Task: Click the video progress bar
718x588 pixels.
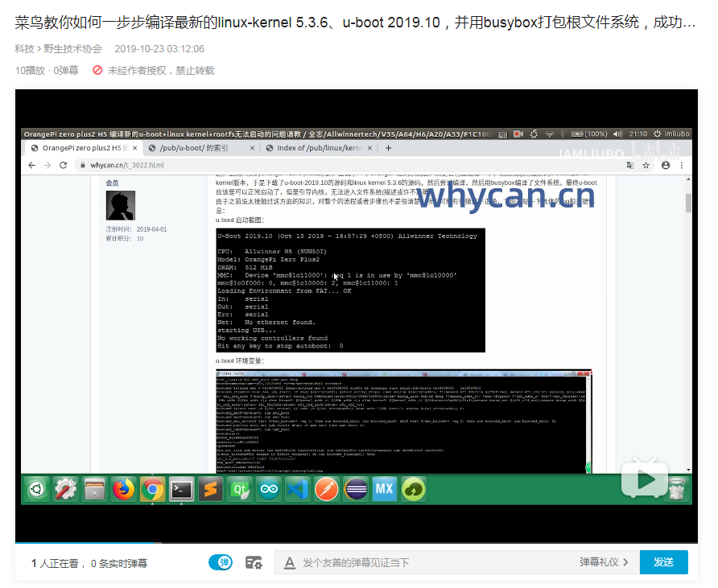Action: (x=357, y=543)
